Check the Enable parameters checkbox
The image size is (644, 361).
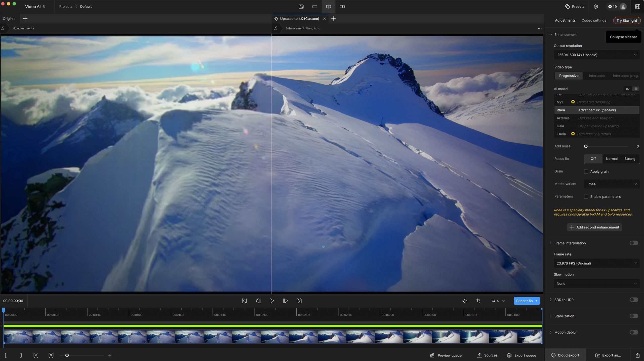(586, 197)
